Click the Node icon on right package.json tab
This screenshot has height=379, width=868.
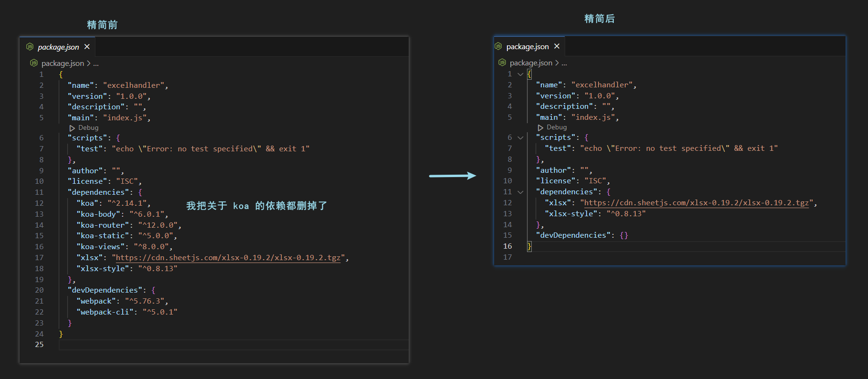click(498, 46)
